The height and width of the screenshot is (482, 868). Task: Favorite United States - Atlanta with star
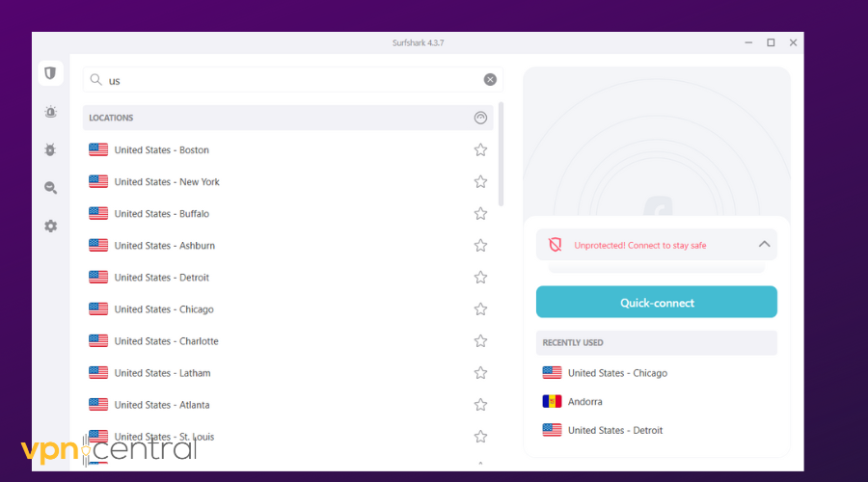(x=480, y=405)
